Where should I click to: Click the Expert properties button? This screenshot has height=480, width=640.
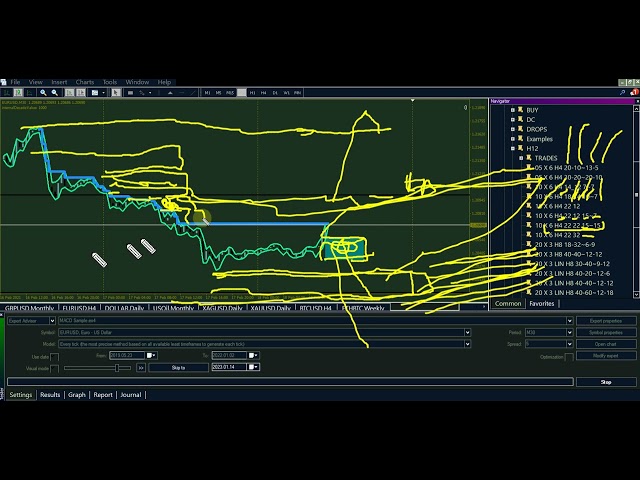pyautogui.click(x=604, y=321)
